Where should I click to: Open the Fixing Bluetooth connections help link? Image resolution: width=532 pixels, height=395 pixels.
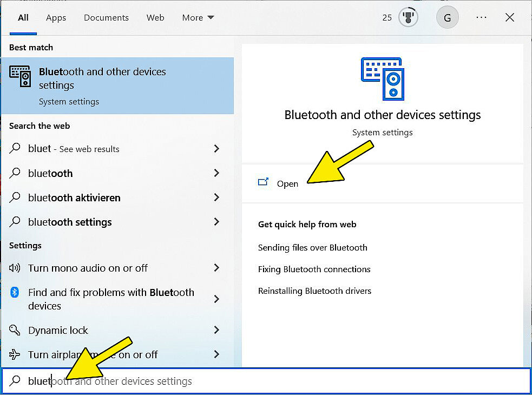314,269
